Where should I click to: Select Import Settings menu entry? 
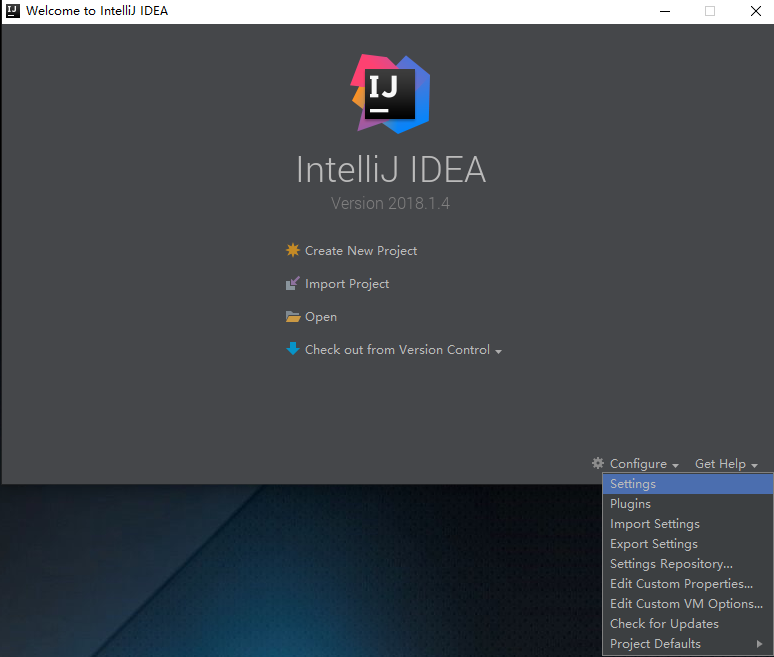pos(688,524)
